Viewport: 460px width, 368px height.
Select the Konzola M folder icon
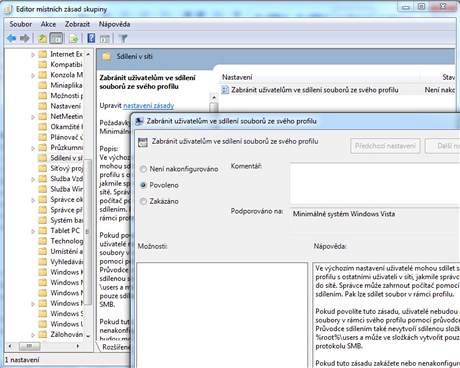click(x=43, y=75)
